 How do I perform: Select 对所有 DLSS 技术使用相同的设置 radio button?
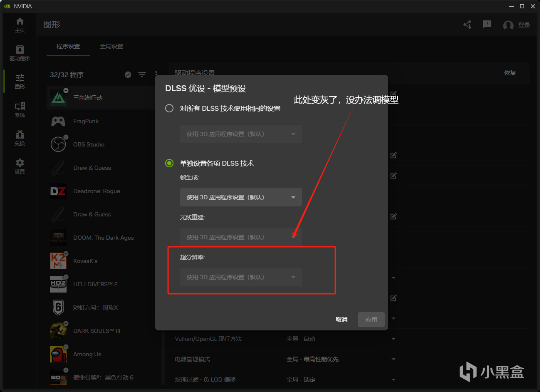169,108
